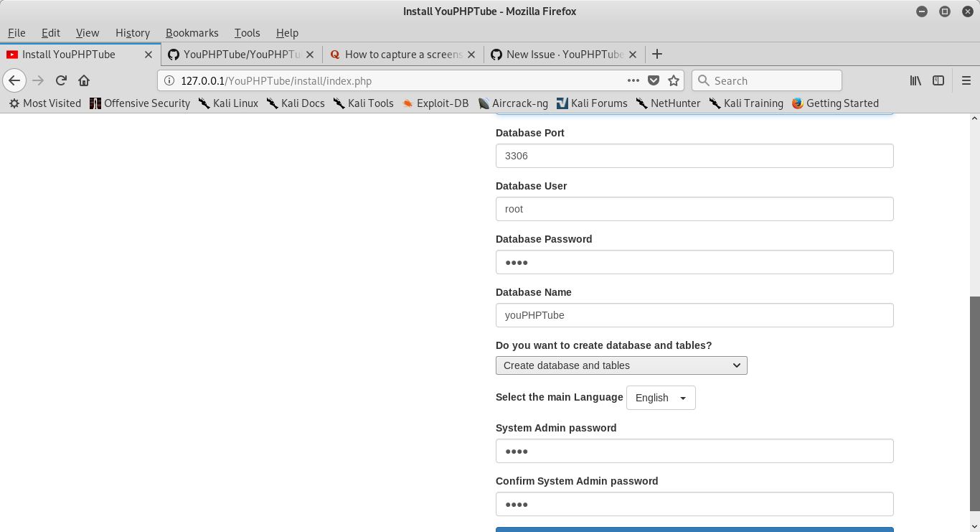Open the Aircrack-ng bookmark
This screenshot has width=980, height=532.
pos(513,103)
